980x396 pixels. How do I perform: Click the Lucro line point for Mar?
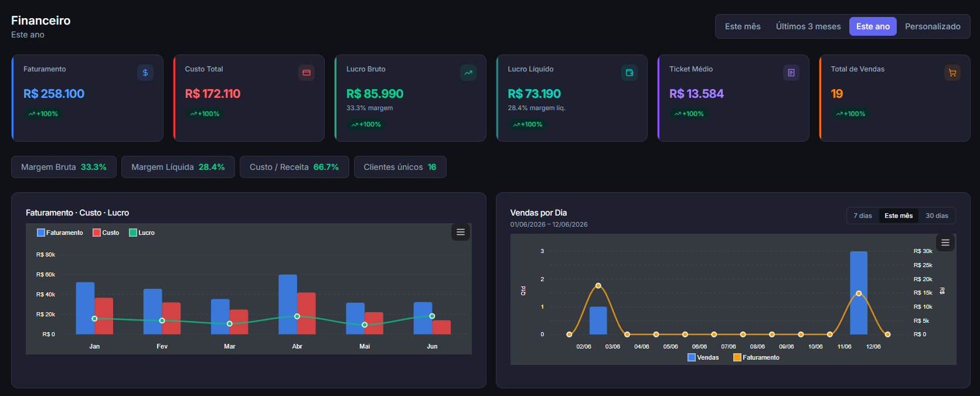tap(230, 323)
